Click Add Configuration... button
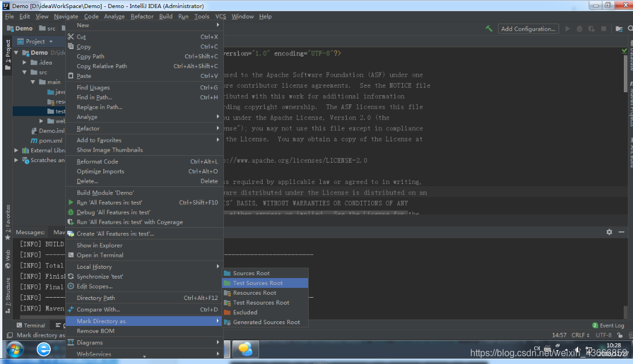The image size is (633, 364). [528, 29]
